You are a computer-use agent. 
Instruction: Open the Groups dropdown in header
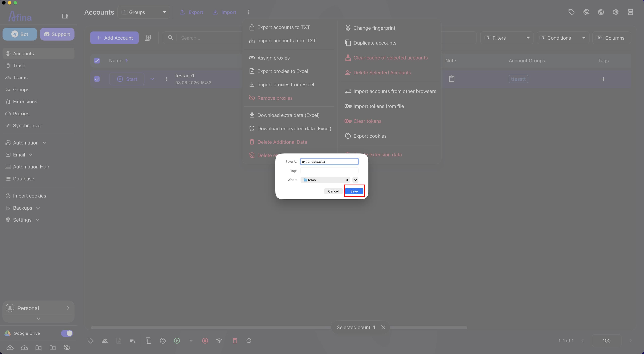coord(144,12)
